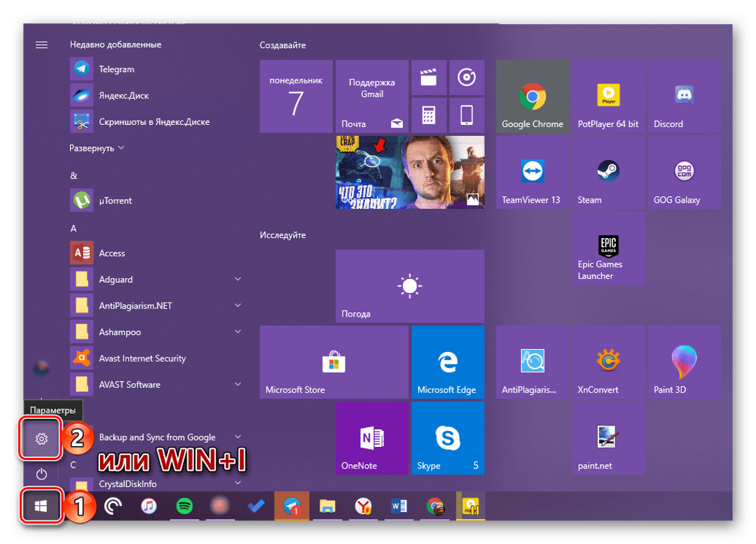756x544 pixels.
Task: Open Telegram from recently added list
Action: [116, 69]
